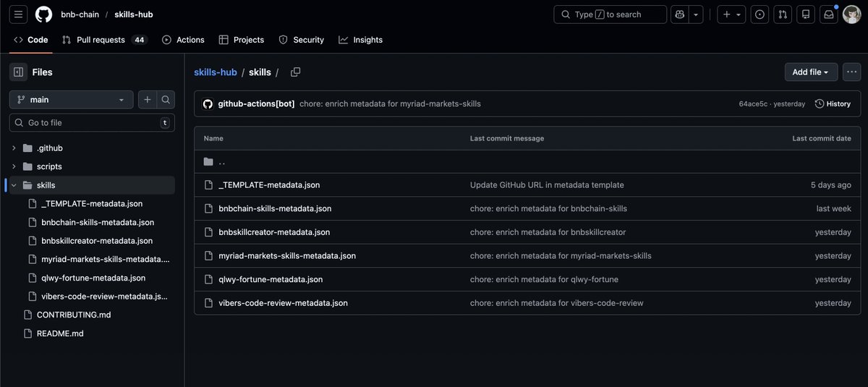Click the search bar in the header
The height and width of the screenshot is (387, 868).
click(610, 14)
